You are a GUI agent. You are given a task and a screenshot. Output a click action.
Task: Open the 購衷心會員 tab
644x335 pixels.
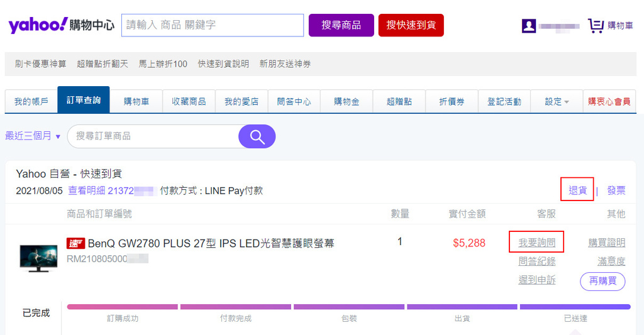click(609, 101)
